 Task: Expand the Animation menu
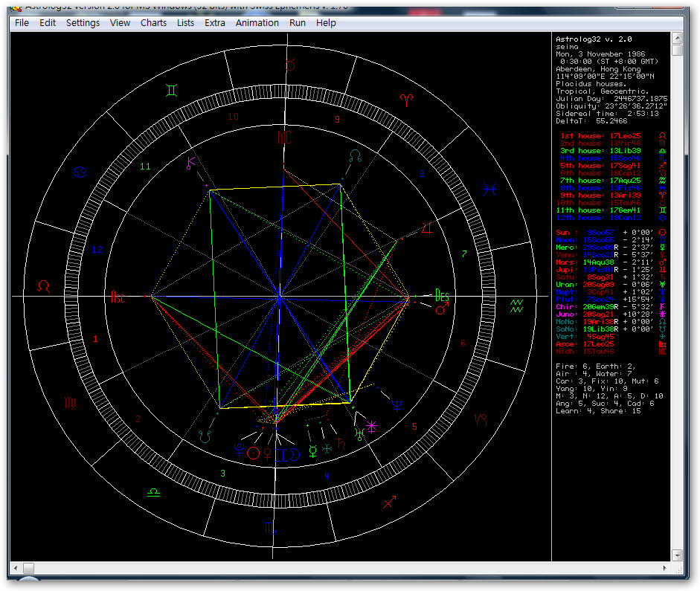(257, 23)
